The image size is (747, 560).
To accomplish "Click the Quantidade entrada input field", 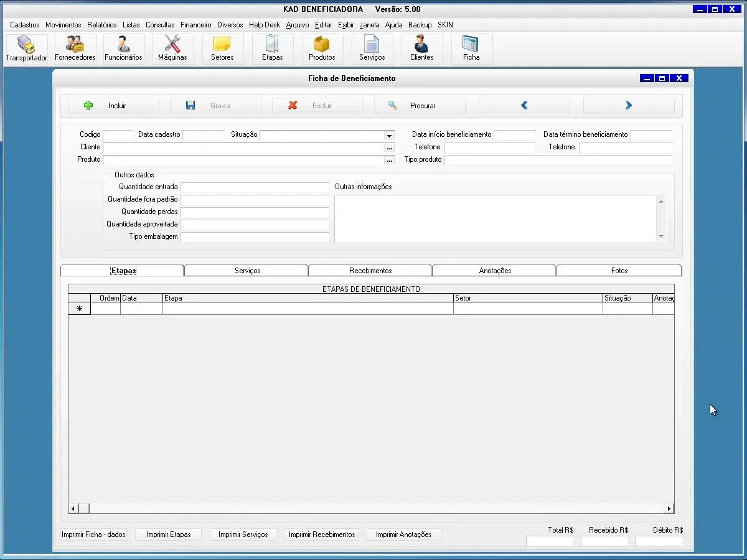I will click(254, 187).
